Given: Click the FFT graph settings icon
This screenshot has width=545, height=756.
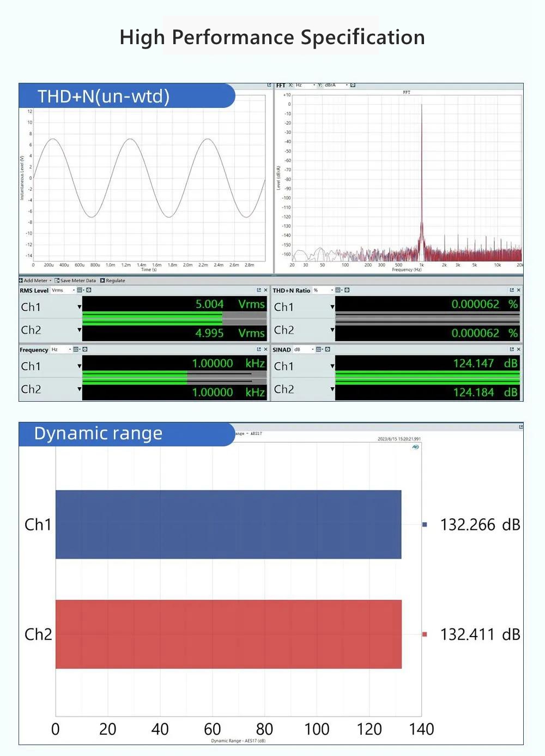Looking at the screenshot, I should tap(353, 86).
